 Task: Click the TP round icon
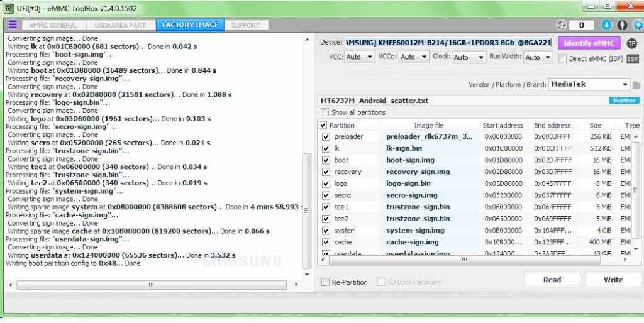[631, 43]
